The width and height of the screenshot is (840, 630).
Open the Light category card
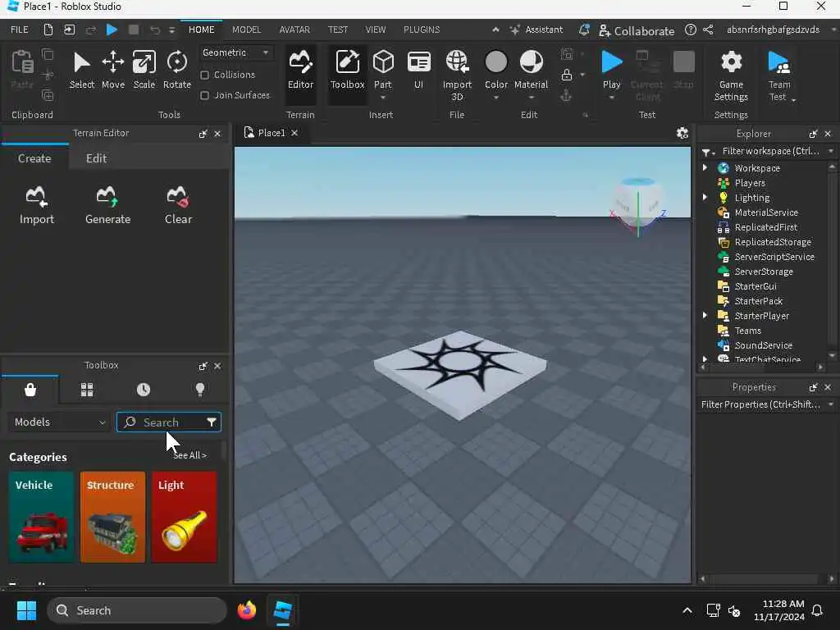[184, 517]
